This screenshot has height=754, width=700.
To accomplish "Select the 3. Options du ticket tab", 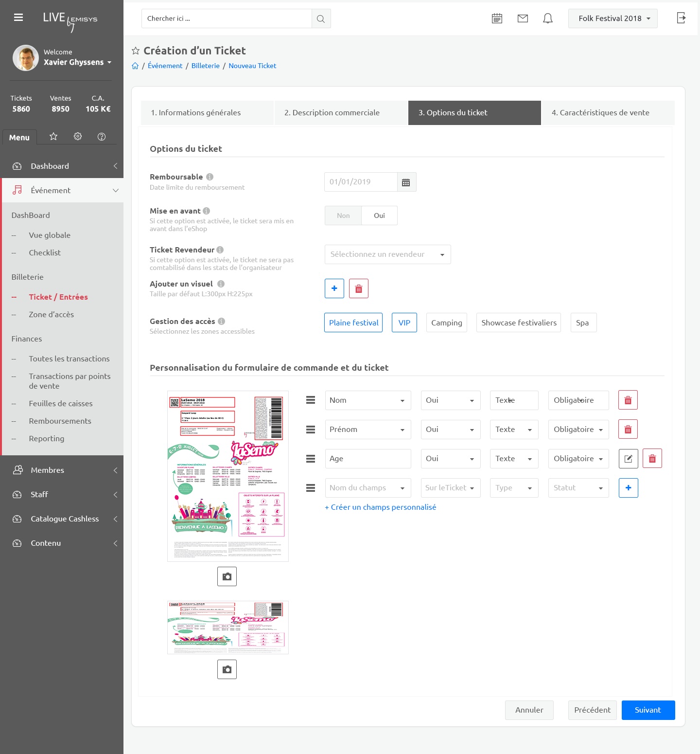I will (474, 113).
